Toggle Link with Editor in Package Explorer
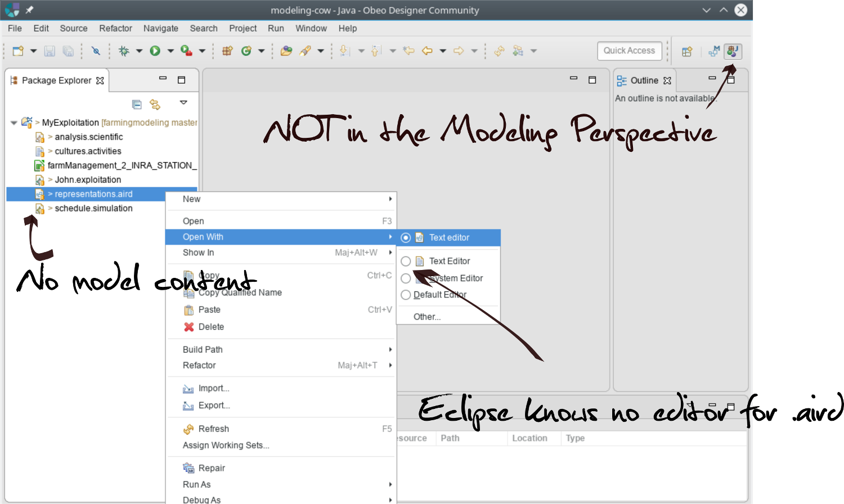This screenshot has height=504, width=844. [x=155, y=105]
